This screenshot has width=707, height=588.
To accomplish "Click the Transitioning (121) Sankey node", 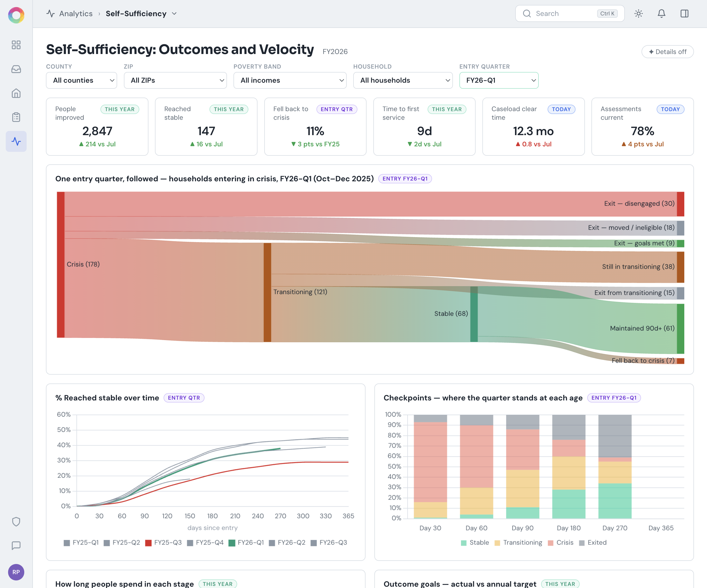I will pos(267,292).
